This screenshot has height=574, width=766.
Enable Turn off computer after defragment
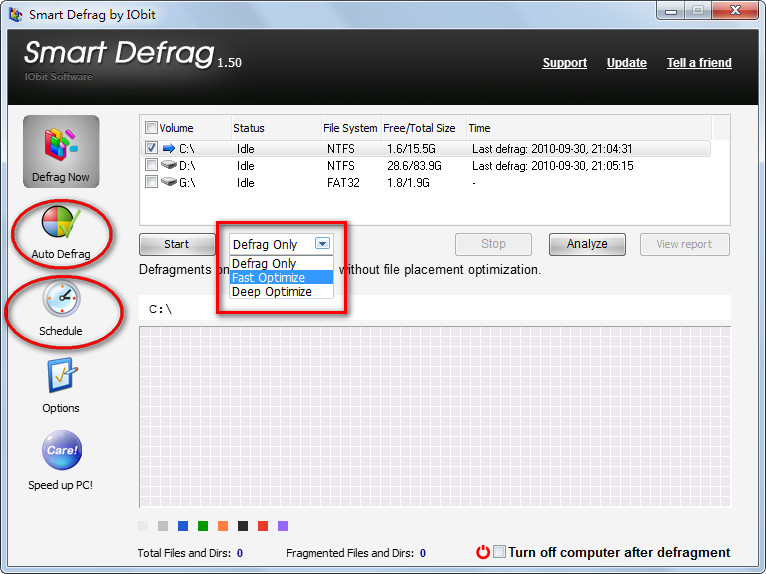tap(499, 552)
